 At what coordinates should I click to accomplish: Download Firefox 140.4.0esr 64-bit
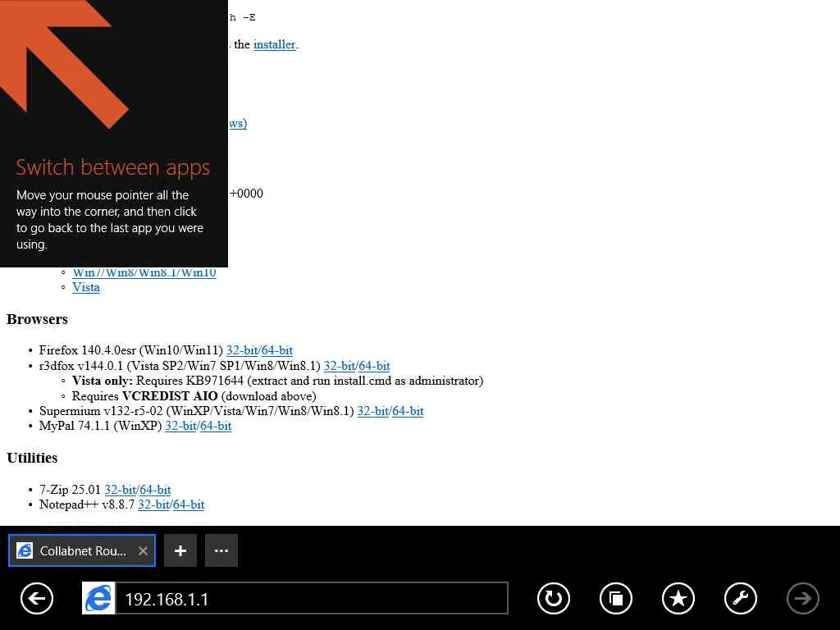277,350
